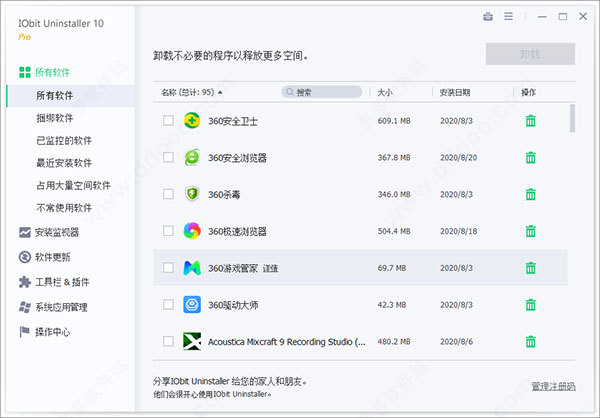The width and height of the screenshot is (600, 418).
Task: Click the 360杀毒 shield icon
Action: [192, 194]
